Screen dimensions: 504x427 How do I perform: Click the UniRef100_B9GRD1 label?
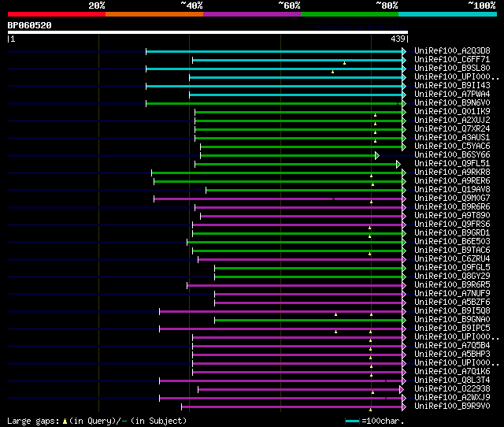(x=452, y=233)
